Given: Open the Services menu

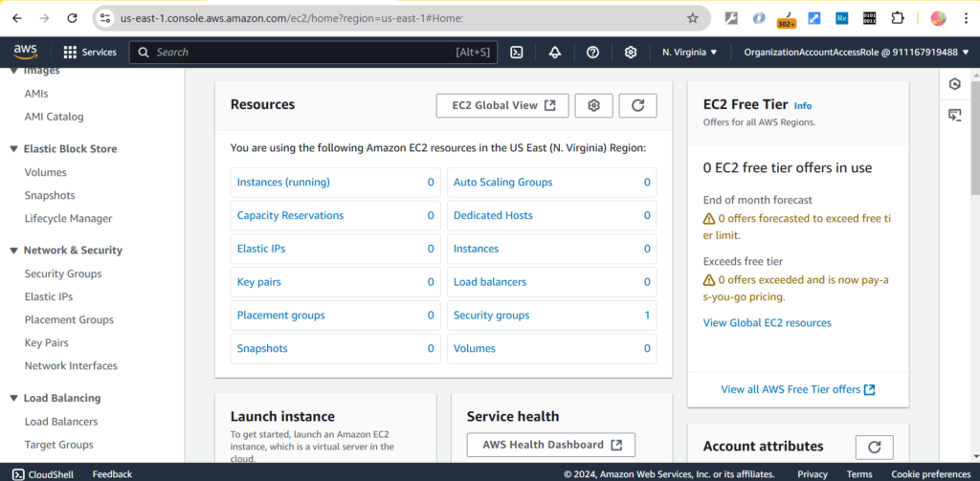Looking at the screenshot, I should point(90,53).
